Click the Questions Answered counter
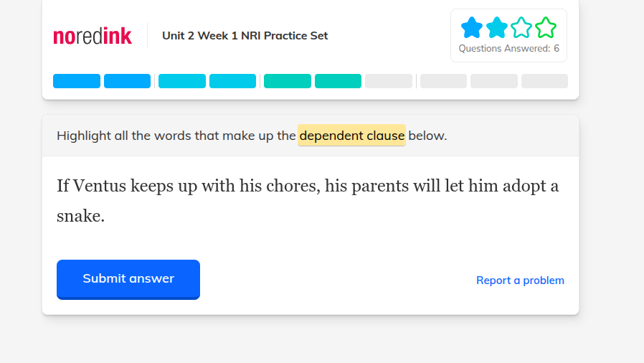This screenshot has height=363, width=644. pyautogui.click(x=509, y=49)
